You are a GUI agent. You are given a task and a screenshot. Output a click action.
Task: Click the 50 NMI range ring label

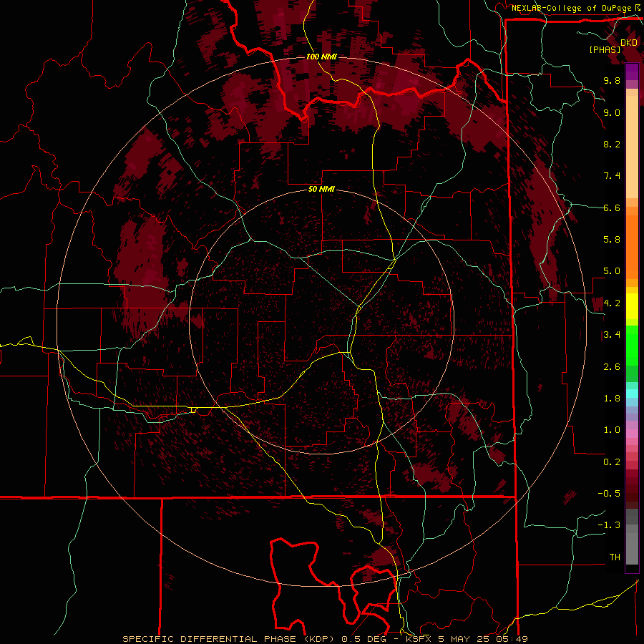click(x=321, y=190)
